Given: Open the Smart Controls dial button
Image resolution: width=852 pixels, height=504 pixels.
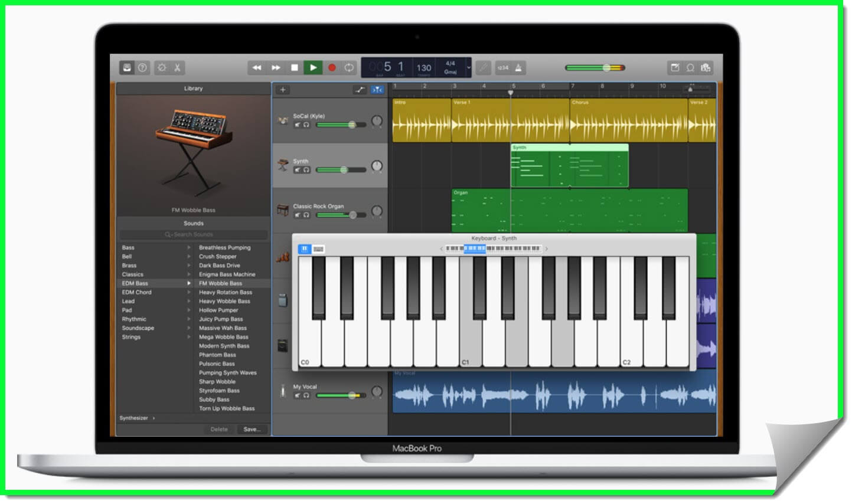Looking at the screenshot, I should (162, 68).
